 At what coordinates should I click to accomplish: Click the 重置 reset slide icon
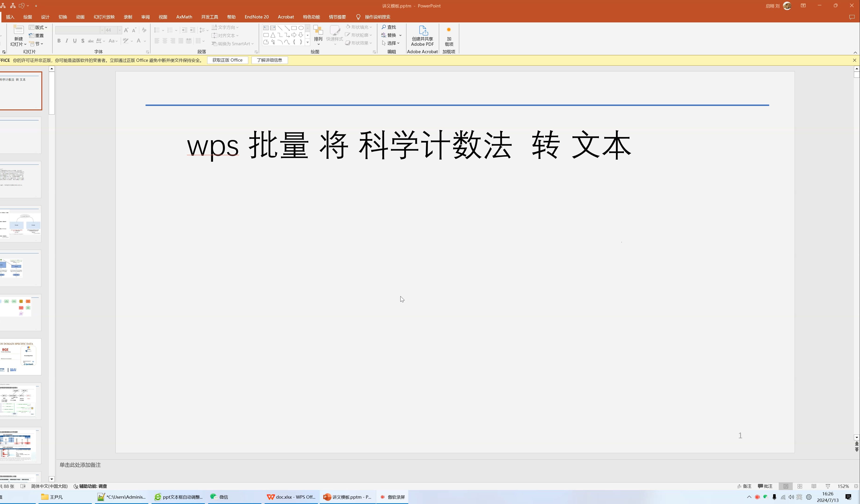[x=36, y=35]
